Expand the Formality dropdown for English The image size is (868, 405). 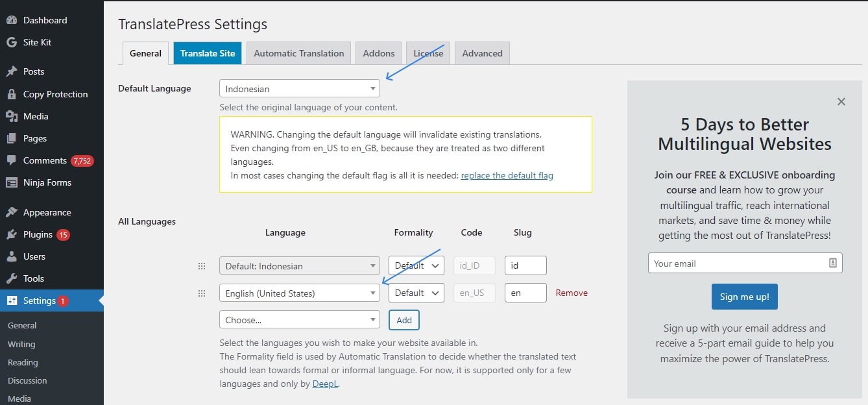tap(416, 293)
